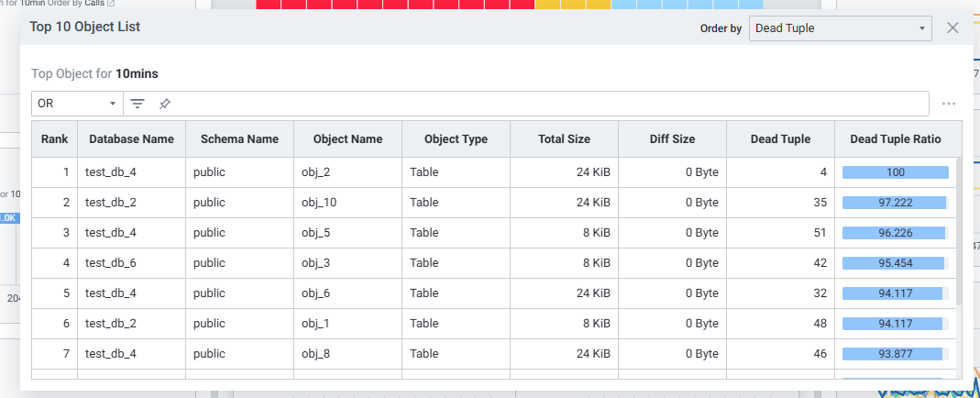
Task: Click the 100 dead tuple ratio bar
Action: point(895,172)
